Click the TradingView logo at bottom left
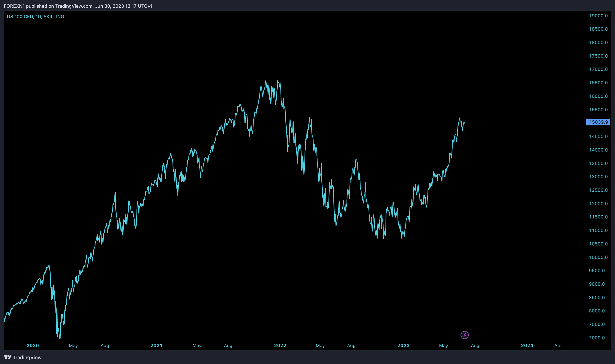Viewport: 615px width, 364px height. [x=23, y=357]
